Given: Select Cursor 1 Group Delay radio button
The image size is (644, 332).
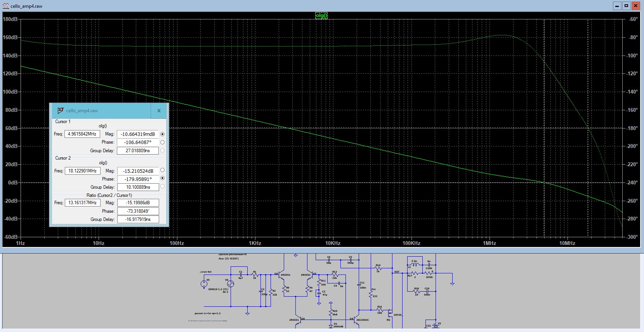Looking at the screenshot, I should coord(162,150).
